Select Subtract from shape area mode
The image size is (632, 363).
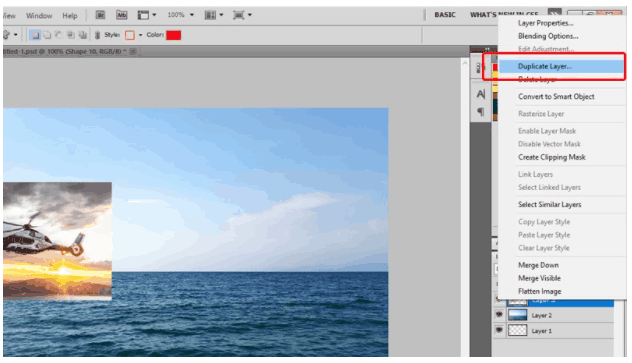pyautogui.click(x=59, y=35)
